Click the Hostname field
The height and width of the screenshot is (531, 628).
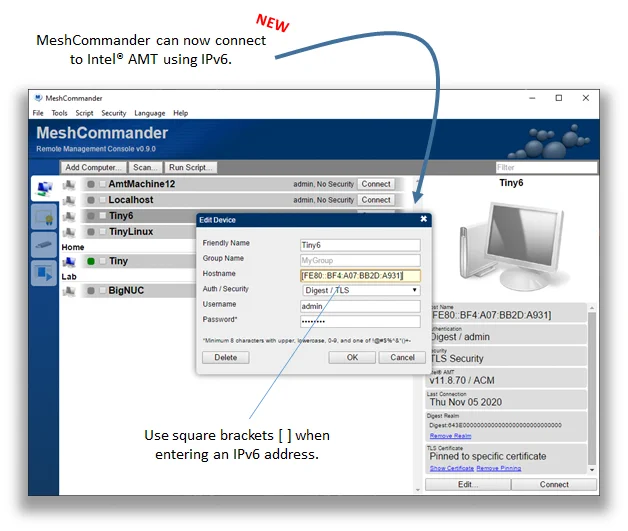point(360,276)
